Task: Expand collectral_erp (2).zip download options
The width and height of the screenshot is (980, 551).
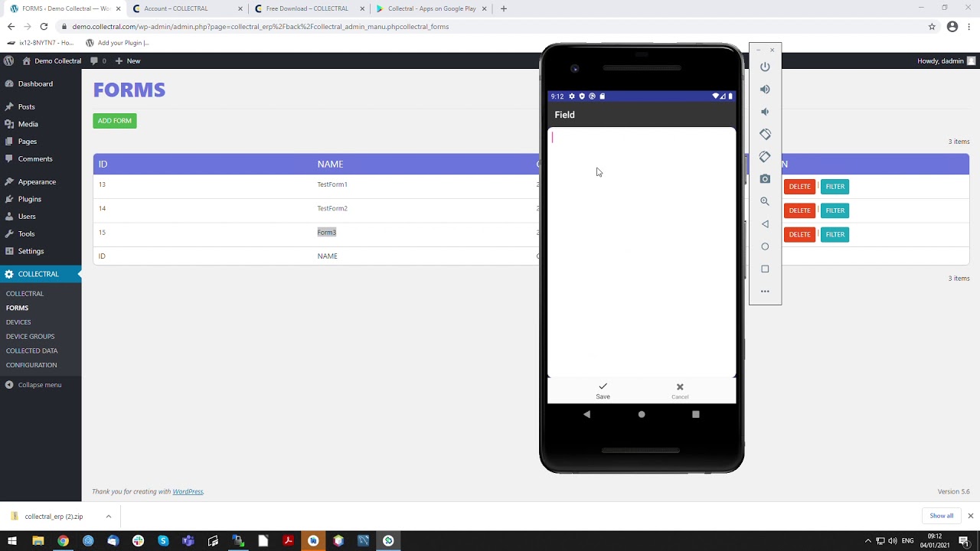Action: point(108,517)
